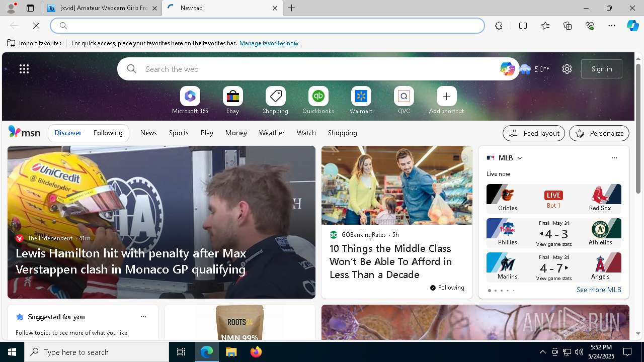Screen dimensions: 644x362
Task: Open Task View on taskbar
Action: (181, 352)
